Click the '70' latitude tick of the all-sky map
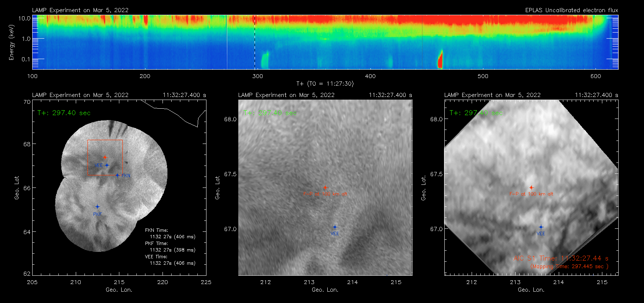This screenshot has width=644, height=303. 27,102
